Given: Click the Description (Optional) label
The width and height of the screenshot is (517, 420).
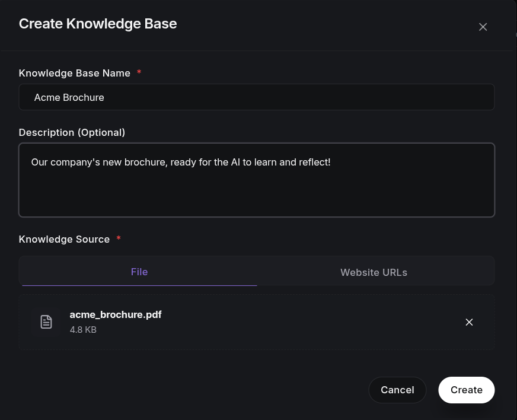Looking at the screenshot, I should [72, 133].
